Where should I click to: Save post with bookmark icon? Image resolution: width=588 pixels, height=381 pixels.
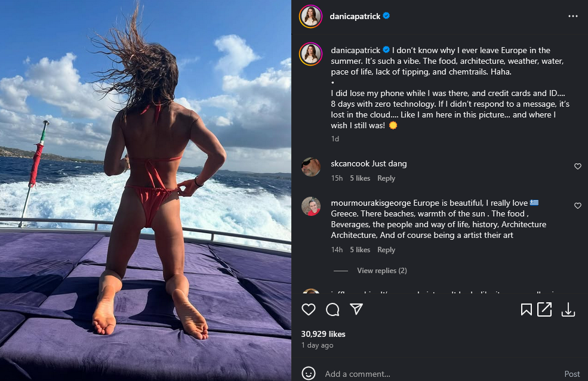(526, 309)
